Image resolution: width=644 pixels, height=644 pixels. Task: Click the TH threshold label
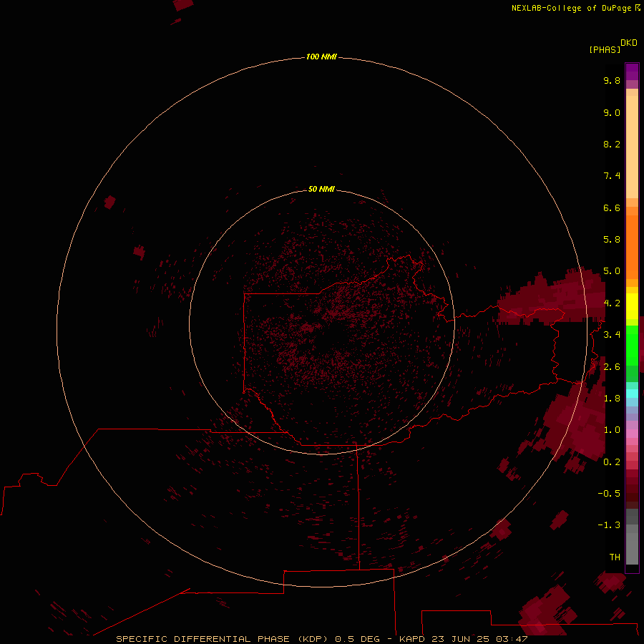pos(615,557)
